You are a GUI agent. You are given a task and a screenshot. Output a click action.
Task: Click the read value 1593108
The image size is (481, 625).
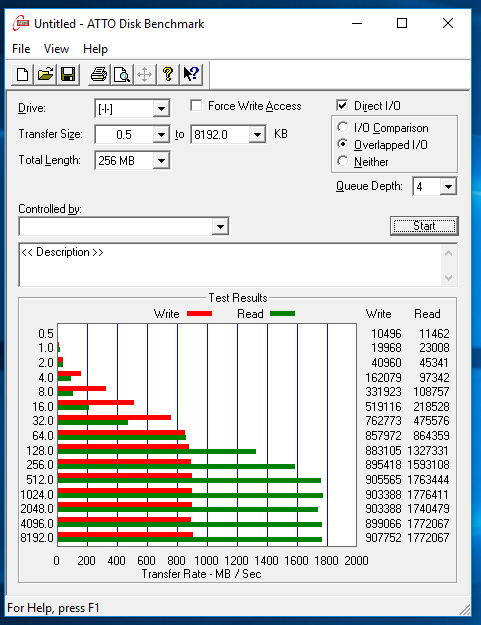pos(428,465)
